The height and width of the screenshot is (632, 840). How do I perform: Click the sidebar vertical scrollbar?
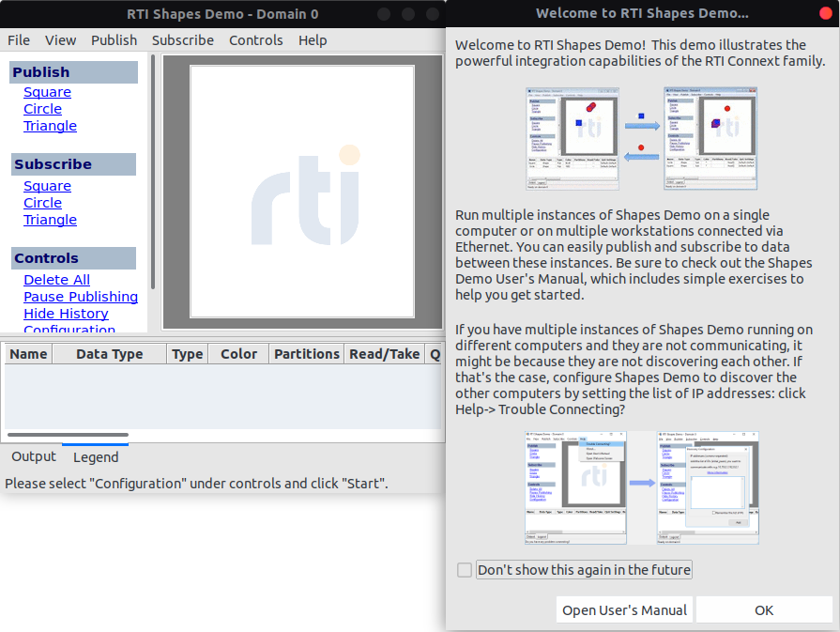153,172
